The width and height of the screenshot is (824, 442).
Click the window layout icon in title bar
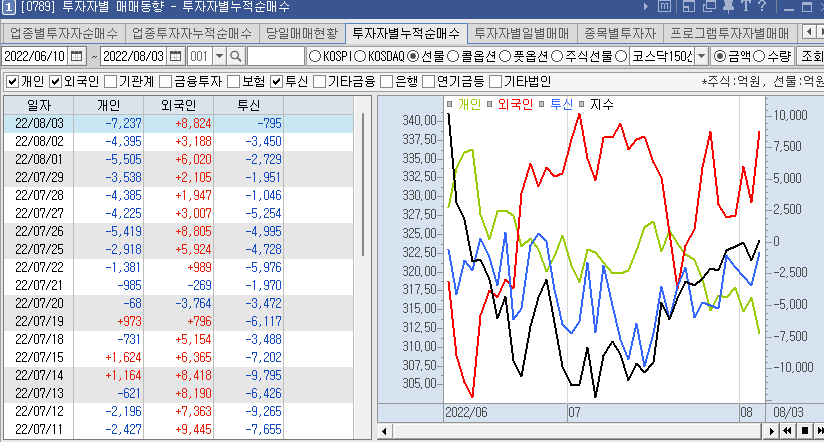click(x=688, y=7)
